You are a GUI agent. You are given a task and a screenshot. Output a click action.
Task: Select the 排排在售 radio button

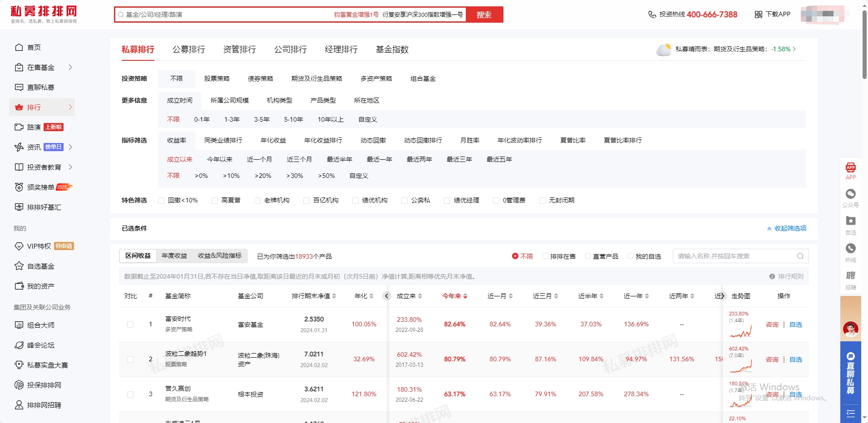click(x=545, y=256)
